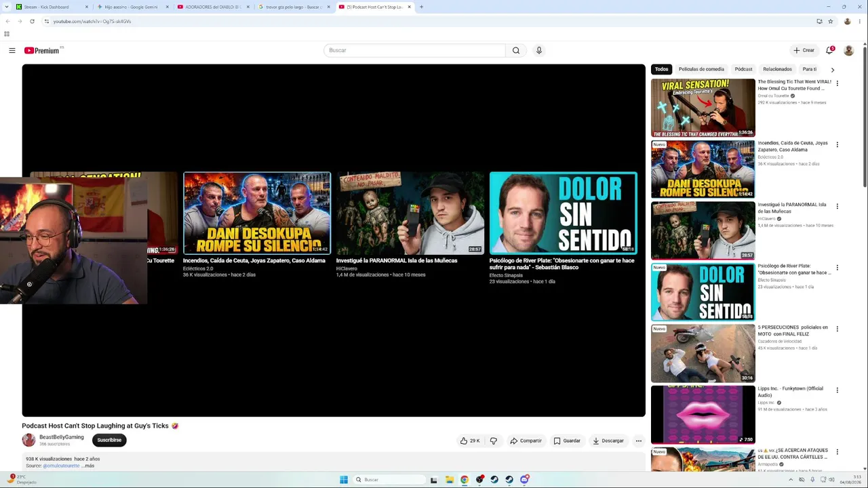The image size is (868, 488).
Task: Click the Compartir share button
Action: click(x=526, y=441)
